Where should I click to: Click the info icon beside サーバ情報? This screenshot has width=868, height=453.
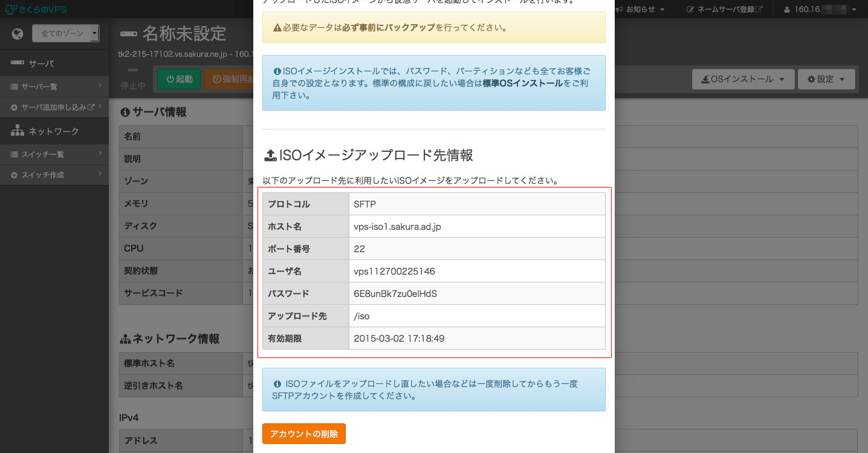(x=125, y=112)
